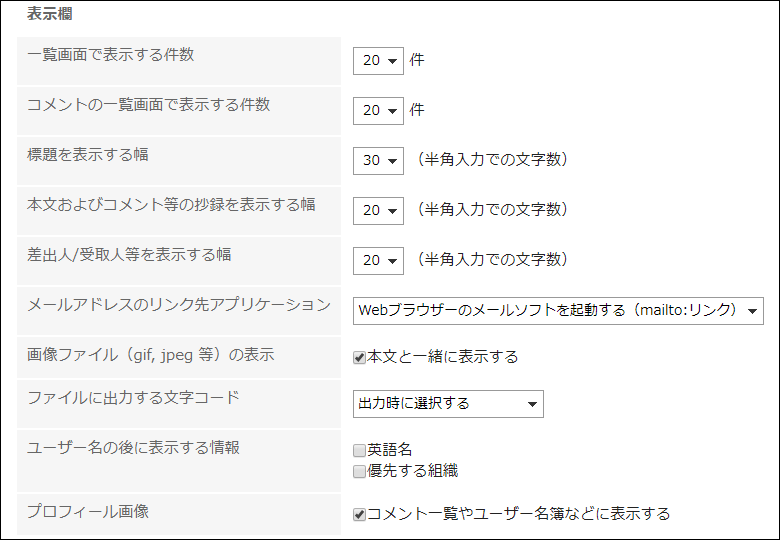Open the コメントの一覧画面で表示する件数 dropdown
The height and width of the screenshot is (540, 780).
tap(378, 110)
